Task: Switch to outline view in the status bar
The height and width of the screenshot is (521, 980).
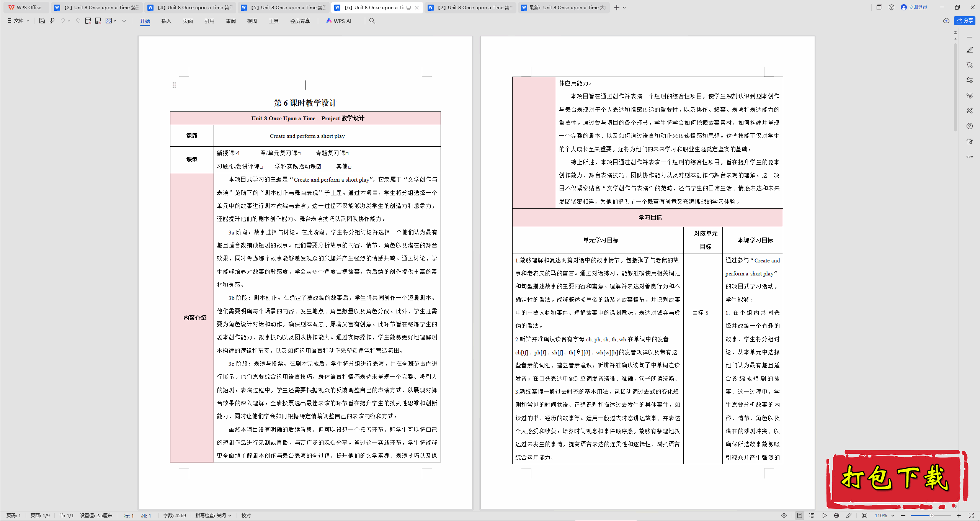Action: [x=812, y=516]
